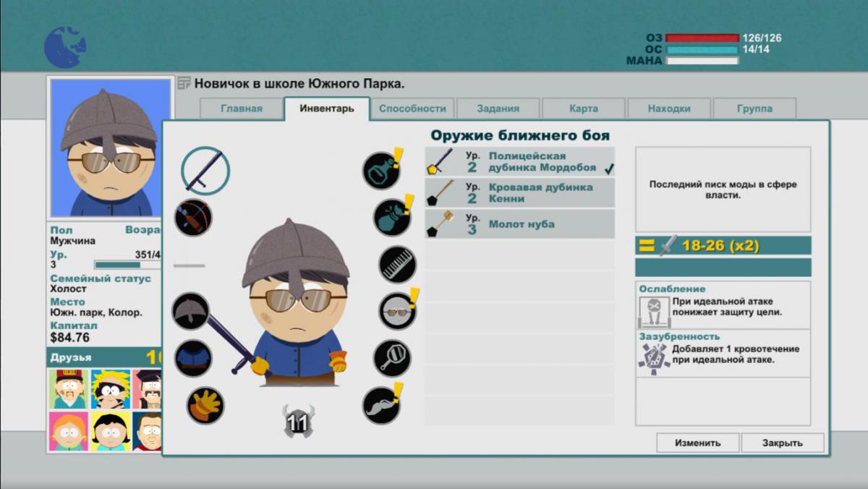Select the melee weapon baton slot

tap(205, 171)
